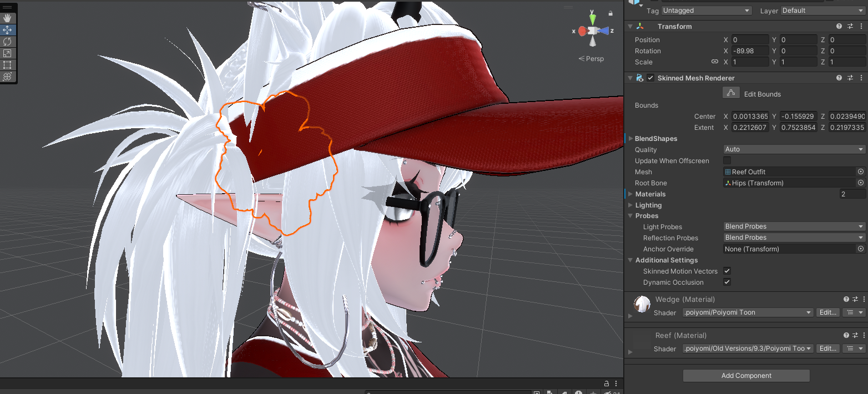Viewport: 868px width, 394px height.
Task: Open Reef material presets icon
Action: [x=855, y=335]
